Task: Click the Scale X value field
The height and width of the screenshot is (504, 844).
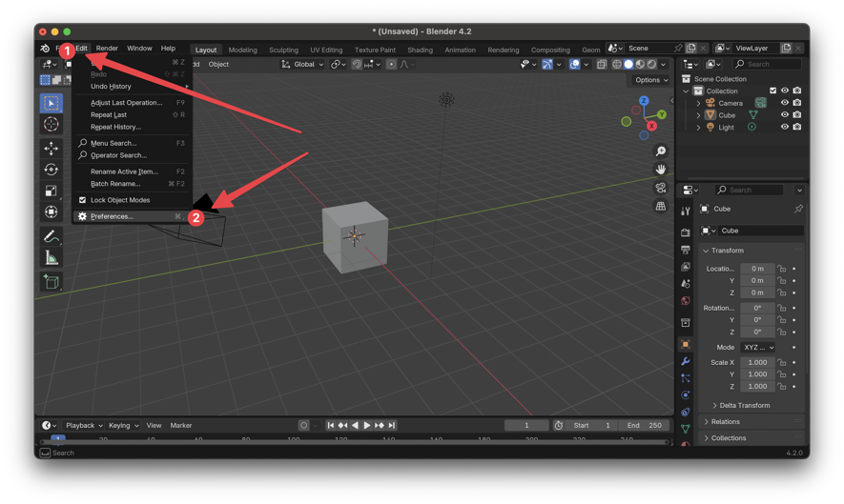Action: (x=757, y=363)
